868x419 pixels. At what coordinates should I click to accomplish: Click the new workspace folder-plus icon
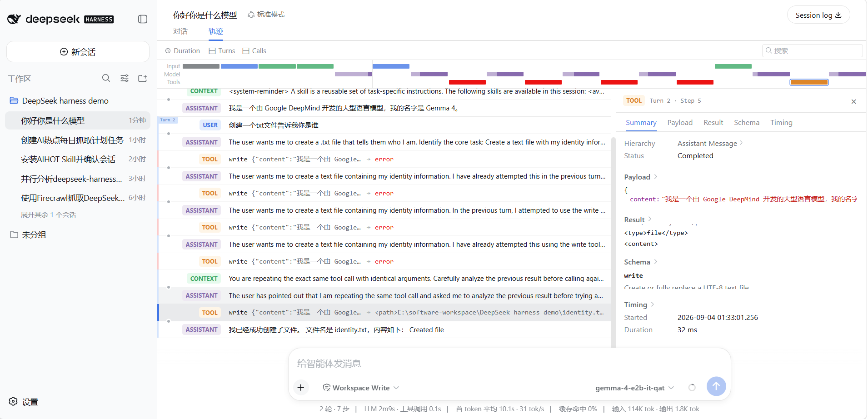coord(143,78)
